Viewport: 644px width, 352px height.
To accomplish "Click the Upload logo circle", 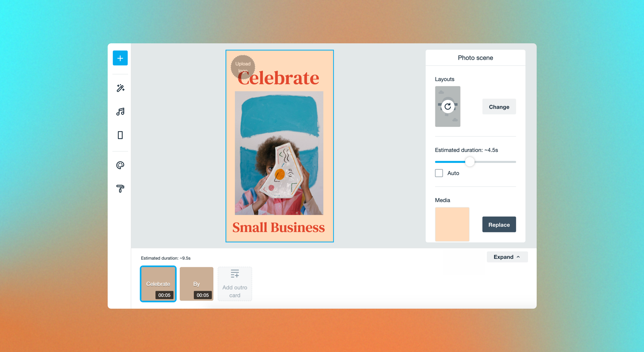I will (x=243, y=67).
